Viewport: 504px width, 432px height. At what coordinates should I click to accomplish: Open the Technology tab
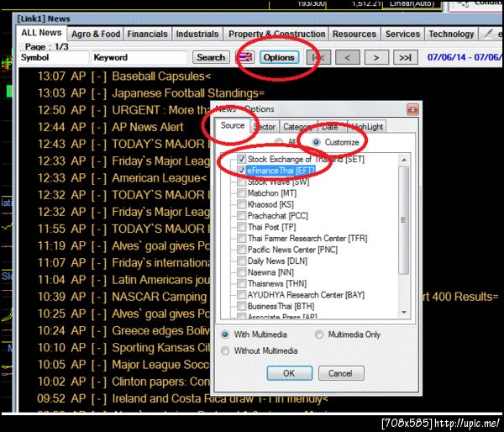point(451,34)
